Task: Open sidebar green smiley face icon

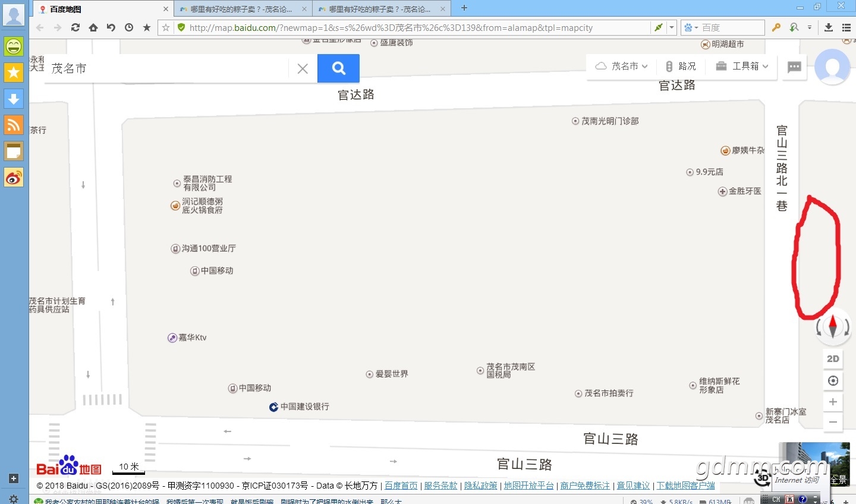Action: (14, 46)
